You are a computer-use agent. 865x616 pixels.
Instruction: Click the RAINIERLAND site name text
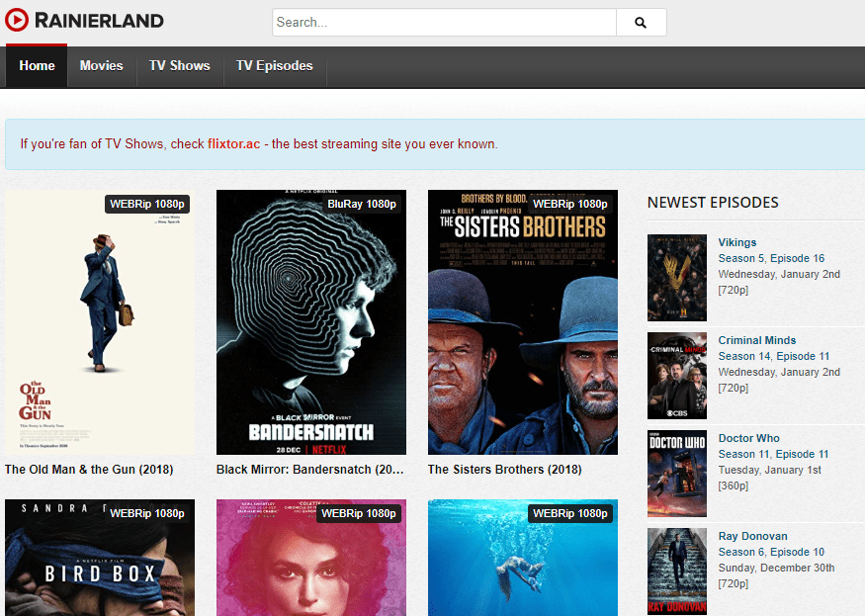99,21
